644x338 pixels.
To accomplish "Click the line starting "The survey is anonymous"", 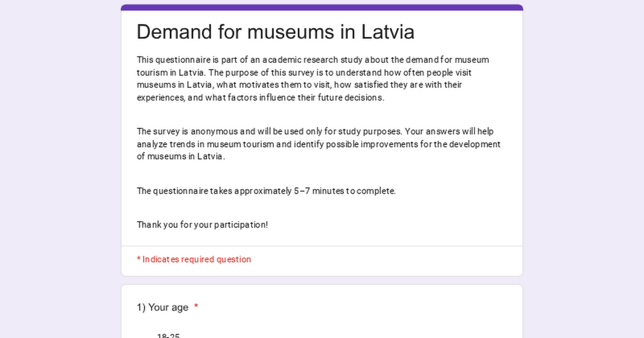I will pyautogui.click(x=315, y=131).
